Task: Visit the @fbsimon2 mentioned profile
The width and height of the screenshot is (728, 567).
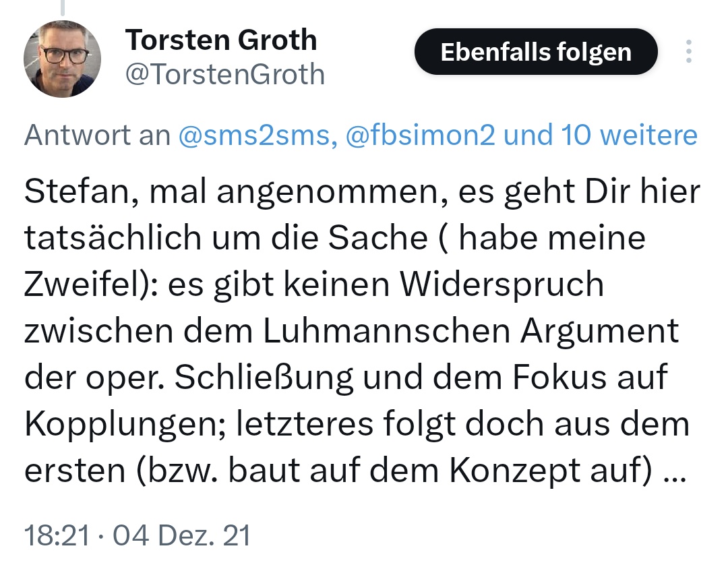Action: tap(421, 136)
